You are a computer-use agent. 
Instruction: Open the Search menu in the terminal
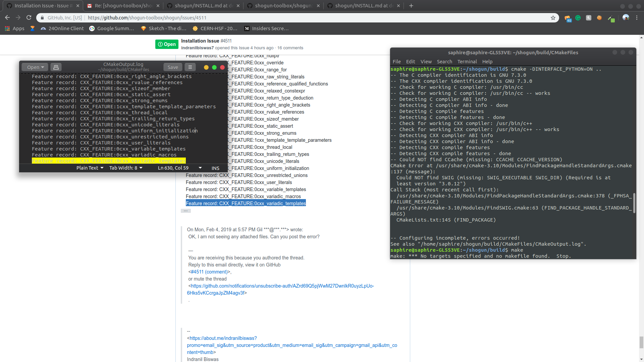(x=444, y=61)
